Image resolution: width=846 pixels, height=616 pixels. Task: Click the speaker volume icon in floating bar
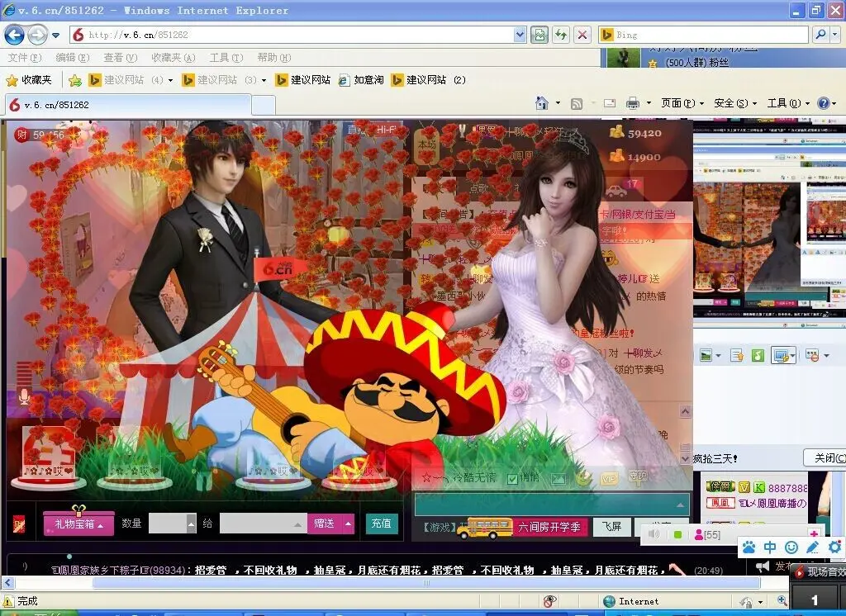point(654,534)
